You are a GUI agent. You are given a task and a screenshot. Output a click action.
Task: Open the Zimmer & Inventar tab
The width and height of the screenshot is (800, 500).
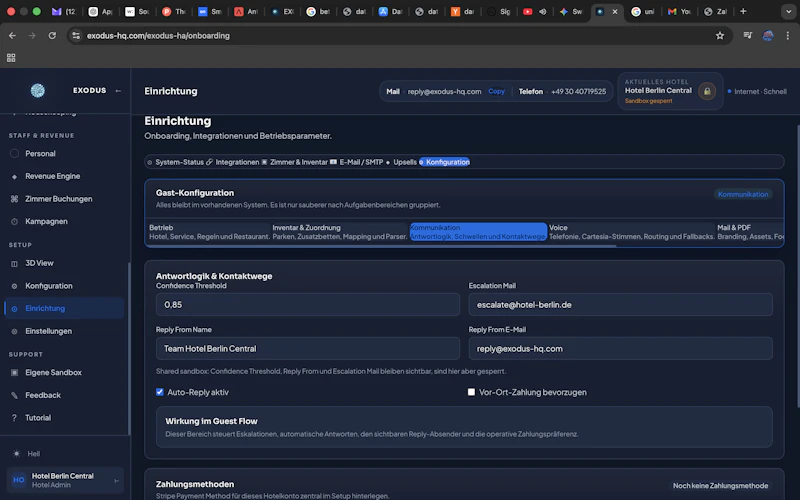point(294,162)
